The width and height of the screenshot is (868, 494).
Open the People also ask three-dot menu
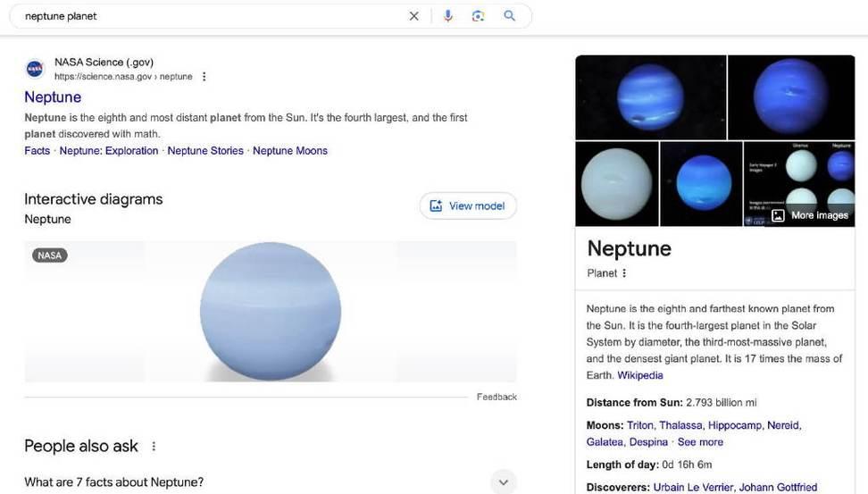click(x=154, y=447)
